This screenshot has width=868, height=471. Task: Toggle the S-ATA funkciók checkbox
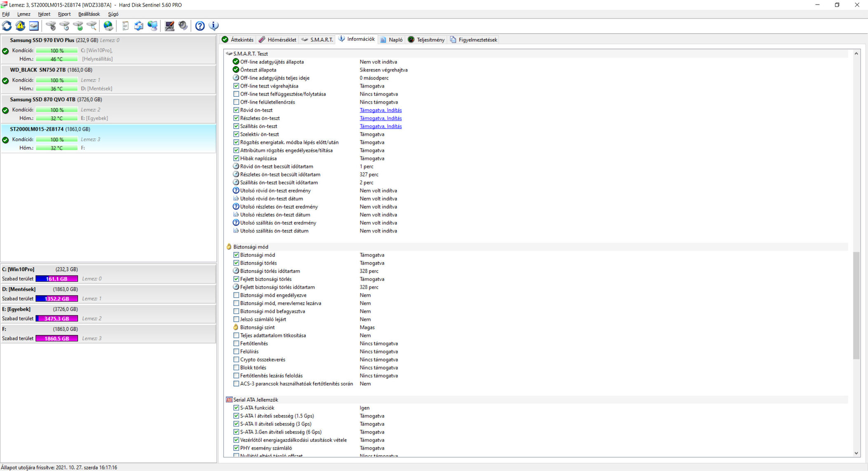click(x=236, y=408)
